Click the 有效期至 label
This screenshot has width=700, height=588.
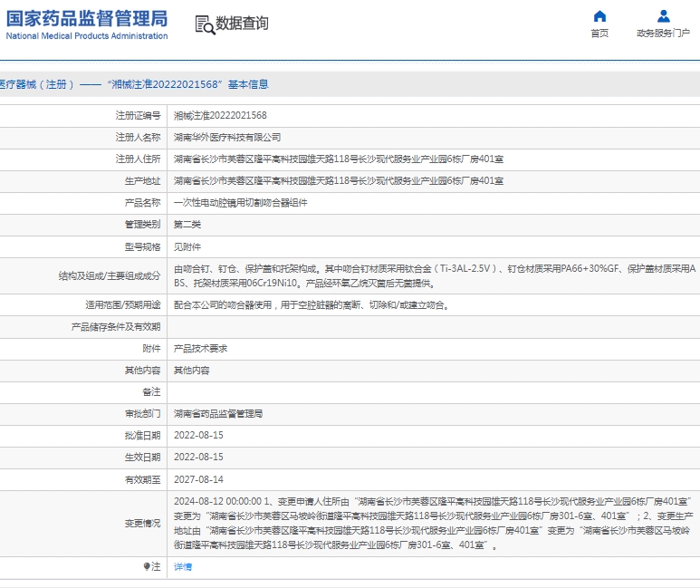[x=142, y=479]
